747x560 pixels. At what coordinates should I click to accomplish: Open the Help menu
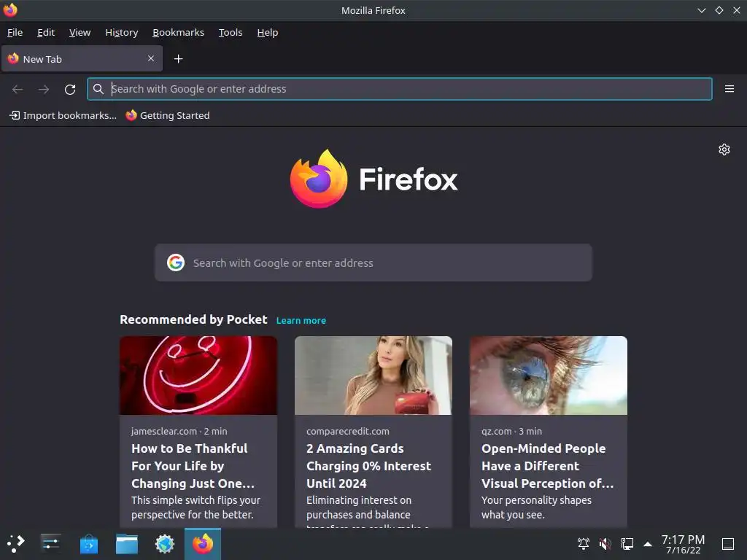(x=267, y=32)
